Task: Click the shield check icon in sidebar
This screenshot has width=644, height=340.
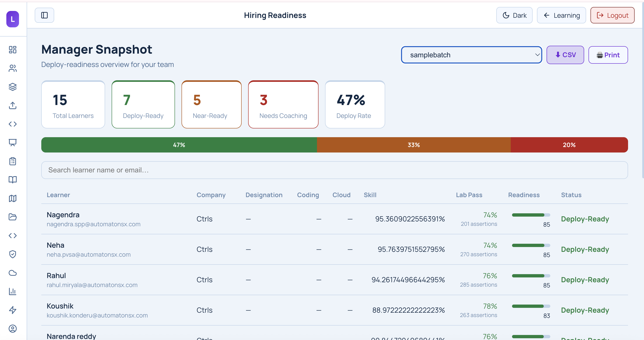Action: coord(12,254)
